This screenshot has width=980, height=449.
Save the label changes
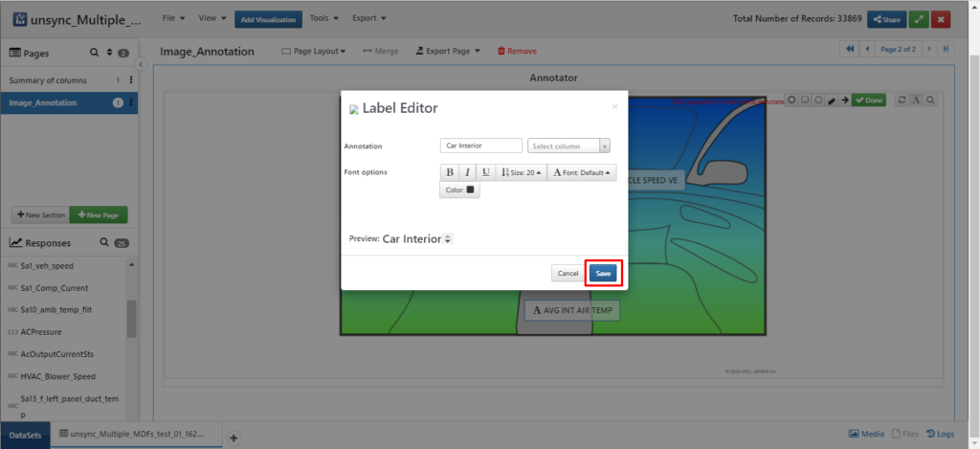click(x=603, y=273)
